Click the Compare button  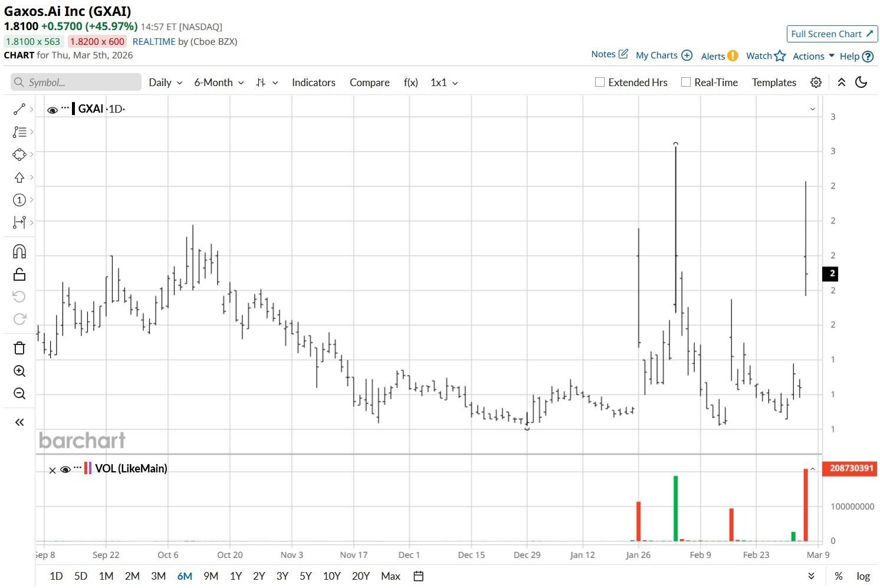pyautogui.click(x=369, y=83)
